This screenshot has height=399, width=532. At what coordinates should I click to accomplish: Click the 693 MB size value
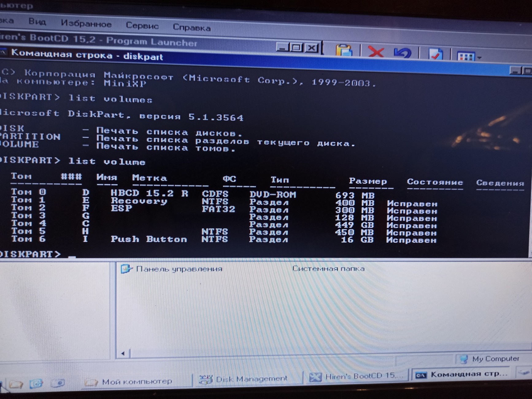(x=355, y=196)
